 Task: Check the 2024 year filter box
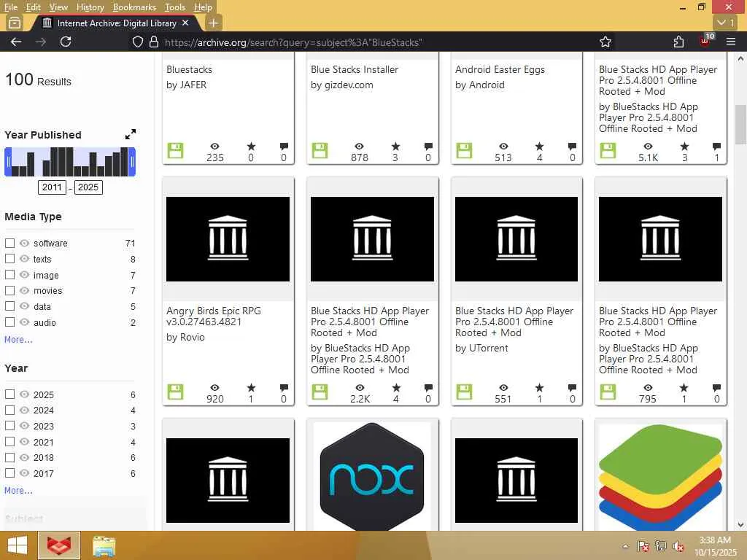point(9,410)
